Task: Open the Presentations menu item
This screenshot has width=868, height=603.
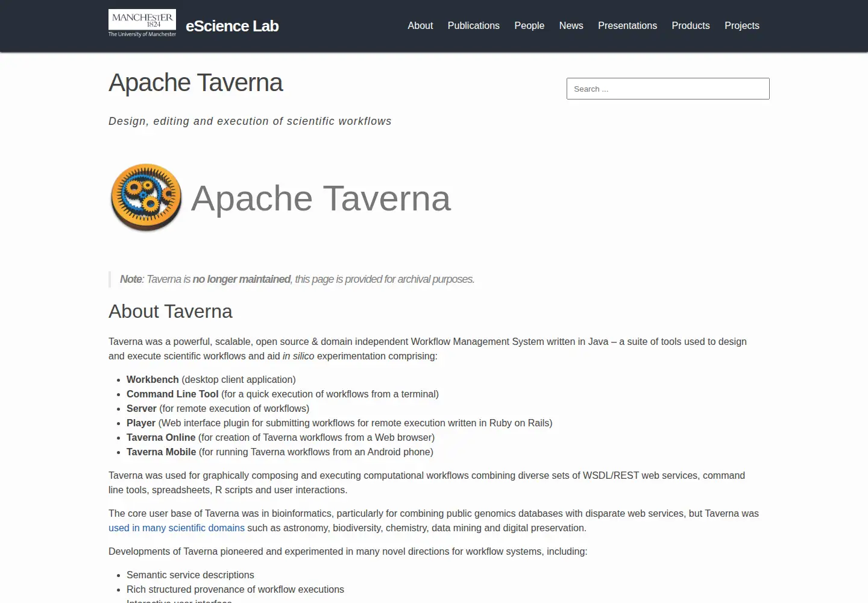Action: [x=627, y=25]
